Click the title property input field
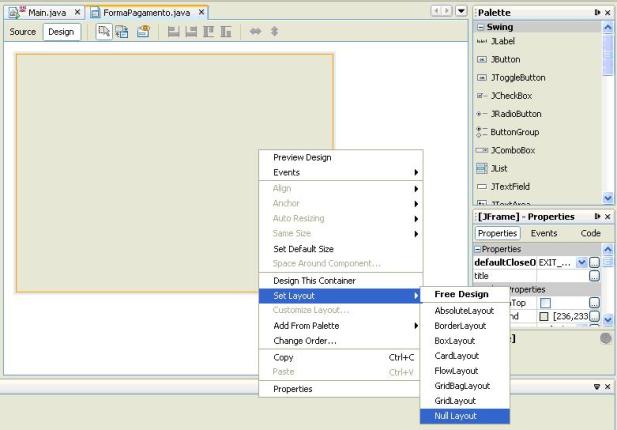The height and width of the screenshot is (430, 617). coord(558,274)
